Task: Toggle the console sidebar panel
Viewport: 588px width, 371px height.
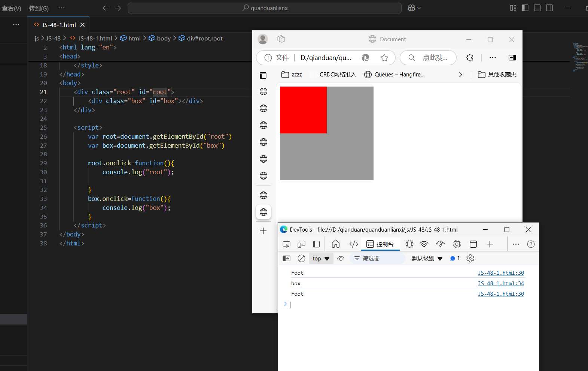Action: pyautogui.click(x=286, y=259)
